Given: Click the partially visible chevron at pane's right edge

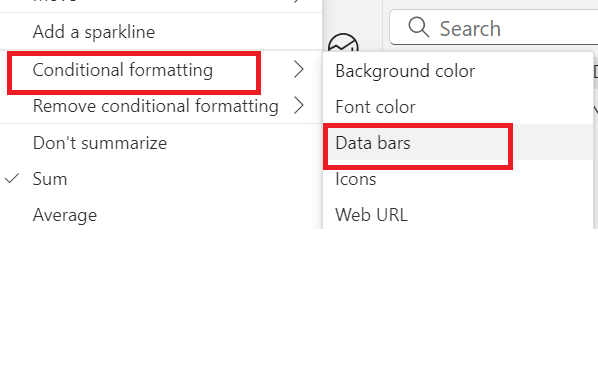Looking at the screenshot, I should [x=596, y=110].
